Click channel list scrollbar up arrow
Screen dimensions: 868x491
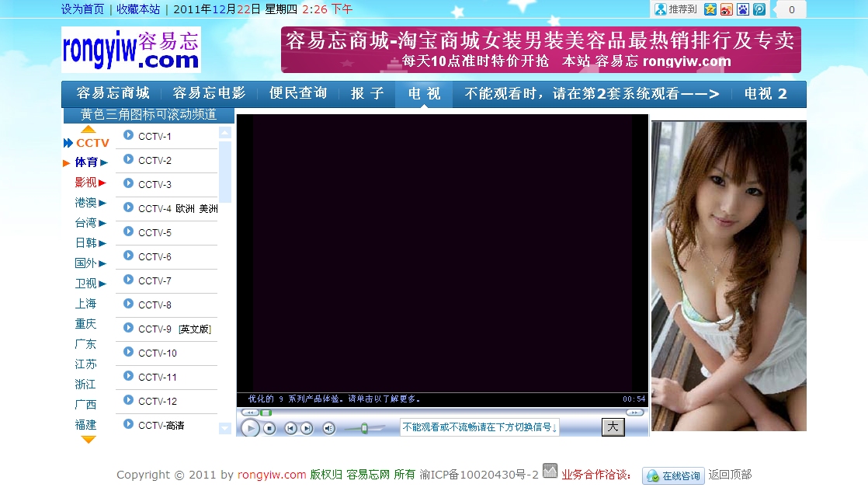click(x=224, y=132)
